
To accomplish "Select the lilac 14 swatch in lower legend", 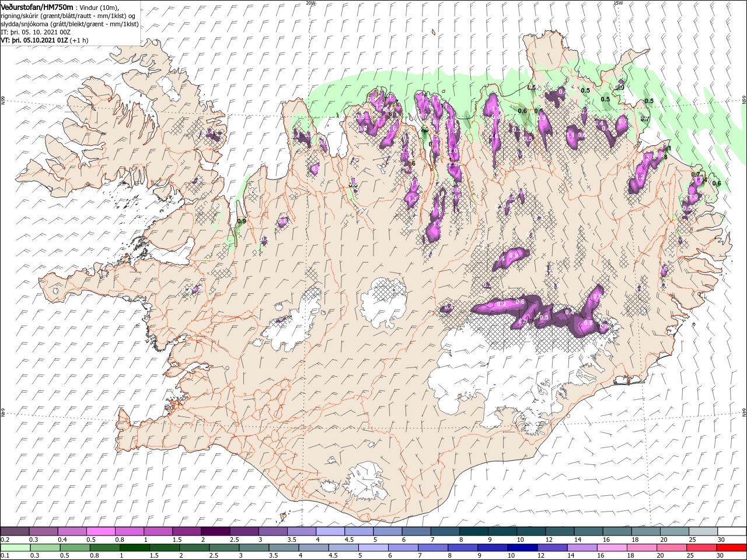I will click(582, 548).
